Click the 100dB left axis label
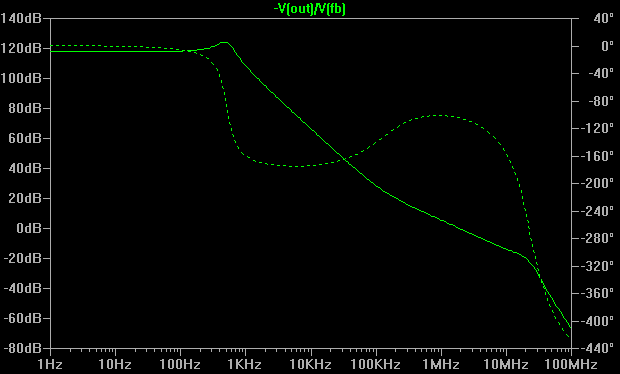This screenshot has height=374, width=620. (21, 78)
